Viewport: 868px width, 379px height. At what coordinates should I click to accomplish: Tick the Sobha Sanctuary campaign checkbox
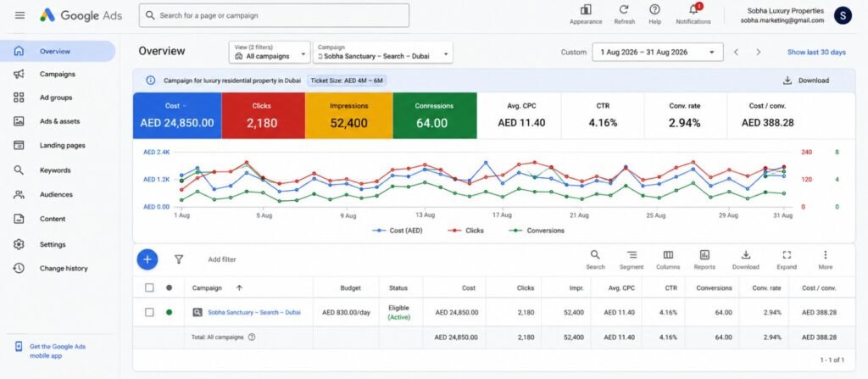pyautogui.click(x=149, y=313)
